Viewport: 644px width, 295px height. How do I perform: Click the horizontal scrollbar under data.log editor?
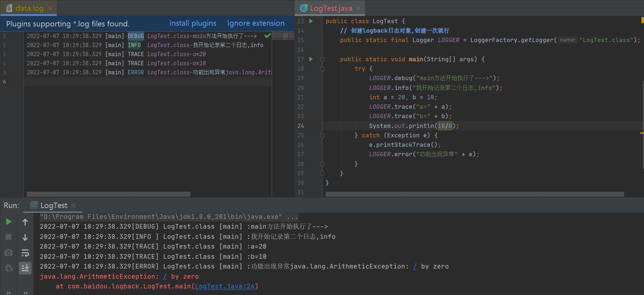109,194
